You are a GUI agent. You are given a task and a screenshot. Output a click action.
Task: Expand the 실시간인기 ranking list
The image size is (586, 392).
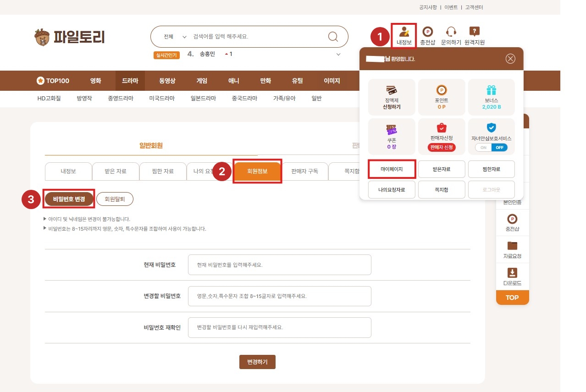(x=338, y=54)
